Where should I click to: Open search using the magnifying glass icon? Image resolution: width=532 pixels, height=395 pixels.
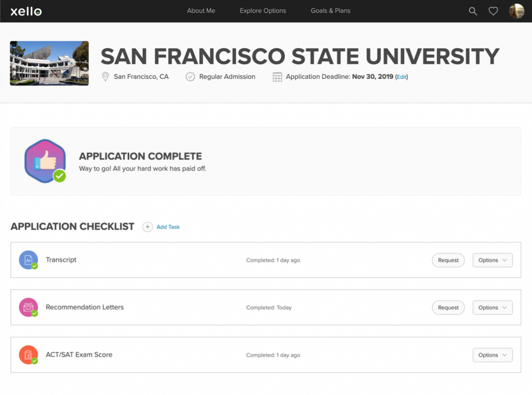pyautogui.click(x=472, y=10)
